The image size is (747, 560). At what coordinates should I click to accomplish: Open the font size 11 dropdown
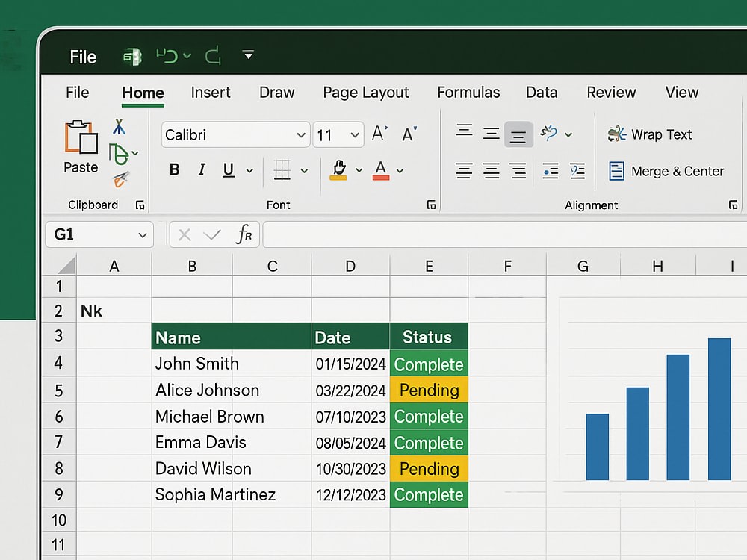click(354, 134)
